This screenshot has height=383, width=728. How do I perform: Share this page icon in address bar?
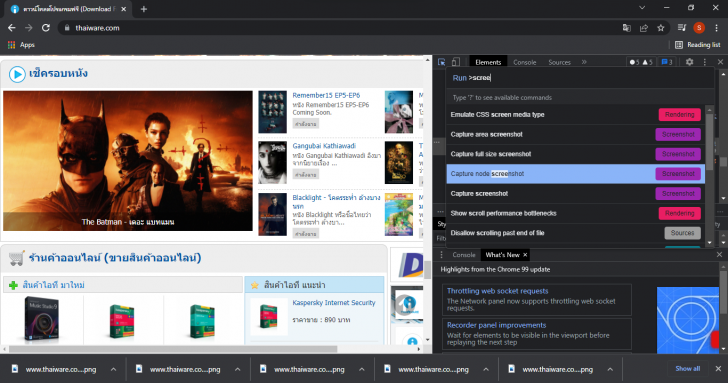click(644, 28)
